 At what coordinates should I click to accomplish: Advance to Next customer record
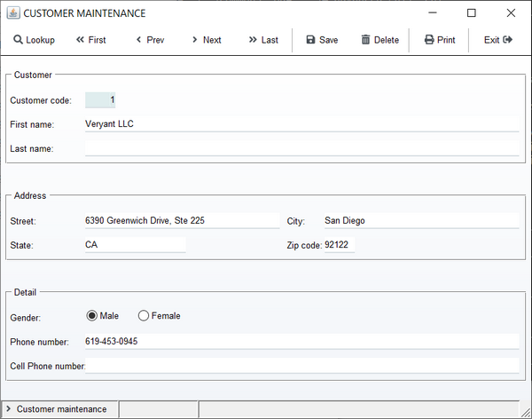pyautogui.click(x=206, y=40)
